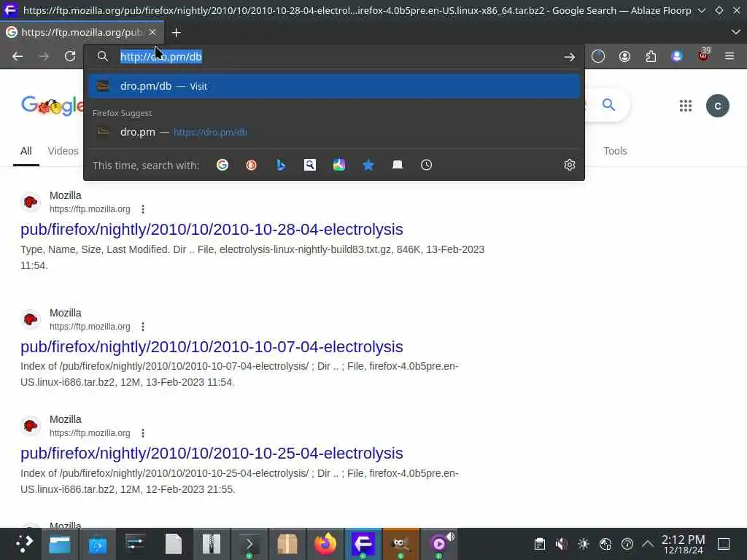Click the uBlock Origin icon showing 39
This screenshot has width=747, height=560.
tap(703, 55)
